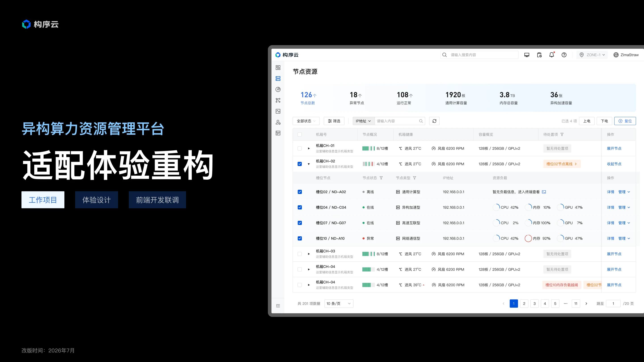Open the dashboard grid icon in sidebar
644x362 pixels.
(x=278, y=67)
